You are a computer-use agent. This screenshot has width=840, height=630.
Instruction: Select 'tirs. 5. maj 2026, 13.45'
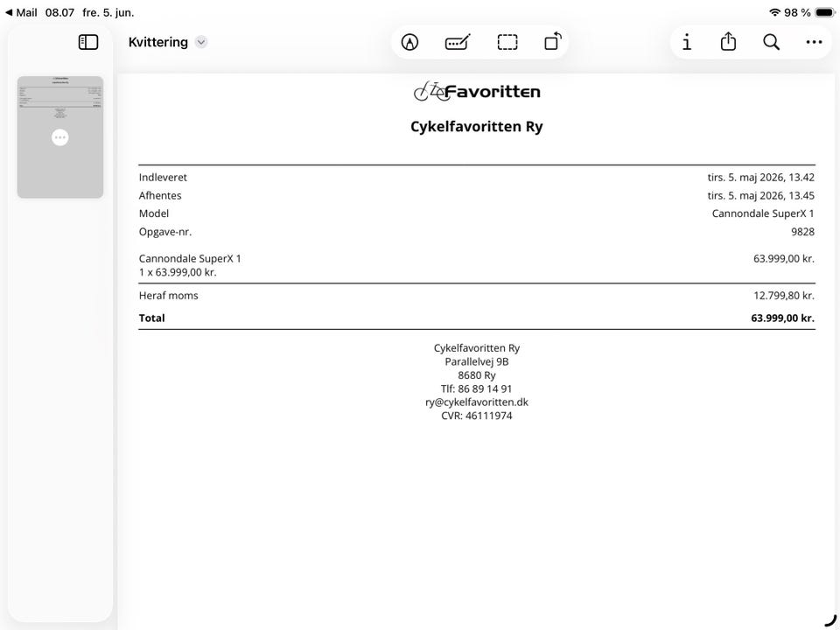pyautogui.click(x=760, y=195)
